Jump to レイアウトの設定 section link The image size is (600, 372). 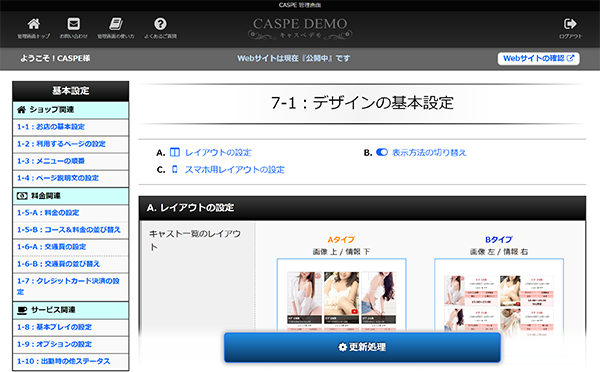[x=218, y=152]
